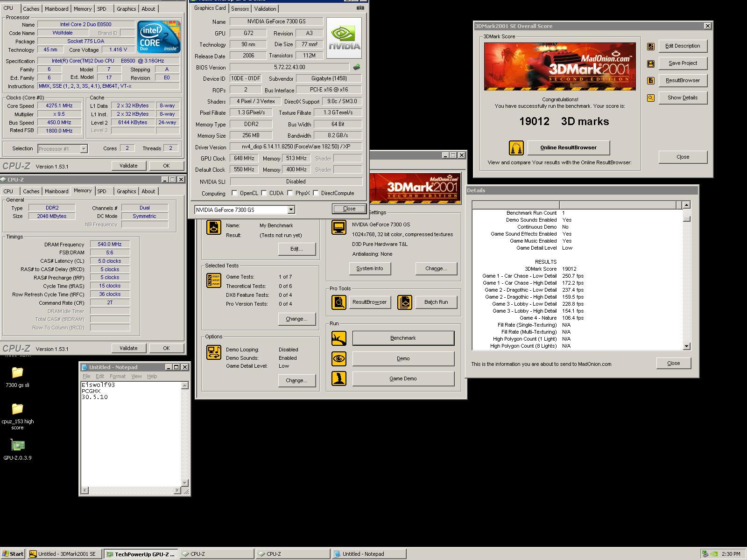The height and width of the screenshot is (560, 747).
Task: Click the Demo eye icon in 3DMark
Action: pyautogui.click(x=339, y=359)
